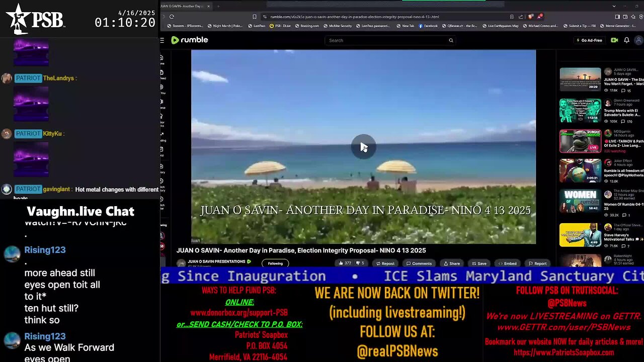Open the user account avatar menu
The height and width of the screenshot is (362, 644).
639,40
